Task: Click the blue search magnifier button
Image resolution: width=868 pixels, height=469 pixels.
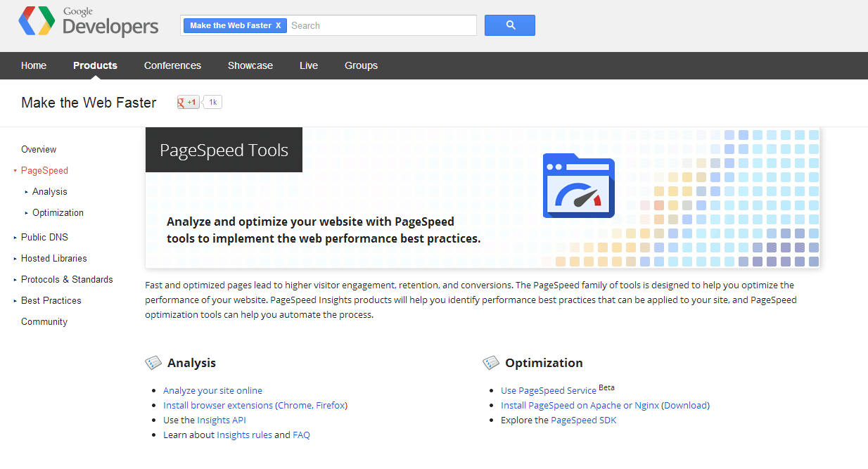Action: 511,25
